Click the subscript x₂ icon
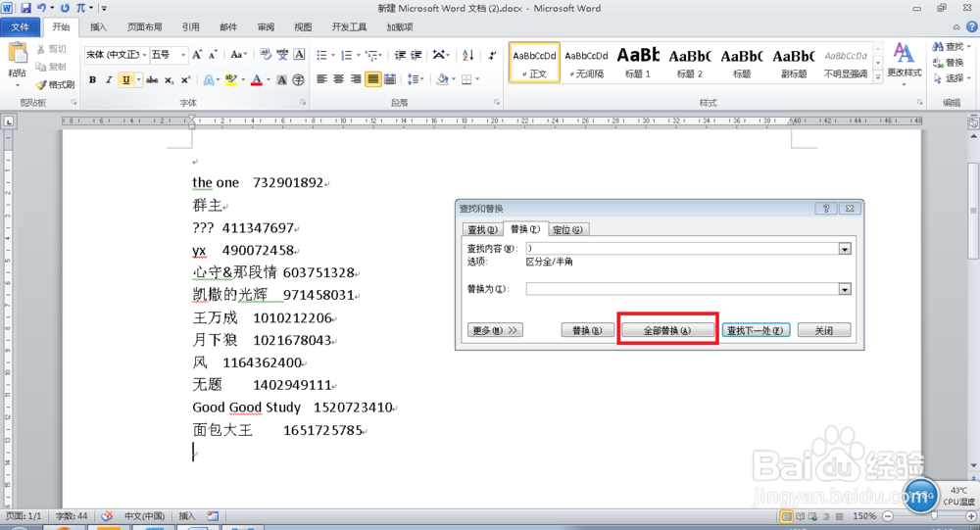The image size is (980, 530). (169, 80)
